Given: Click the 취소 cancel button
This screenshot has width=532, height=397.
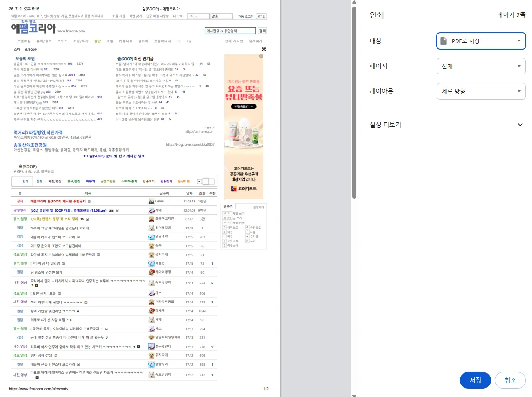Looking at the screenshot, I should pyautogui.click(x=510, y=380).
